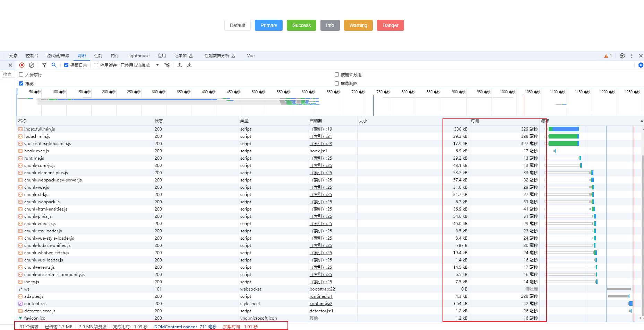
Task: Show the warning issues counter
Action: tap(608, 56)
